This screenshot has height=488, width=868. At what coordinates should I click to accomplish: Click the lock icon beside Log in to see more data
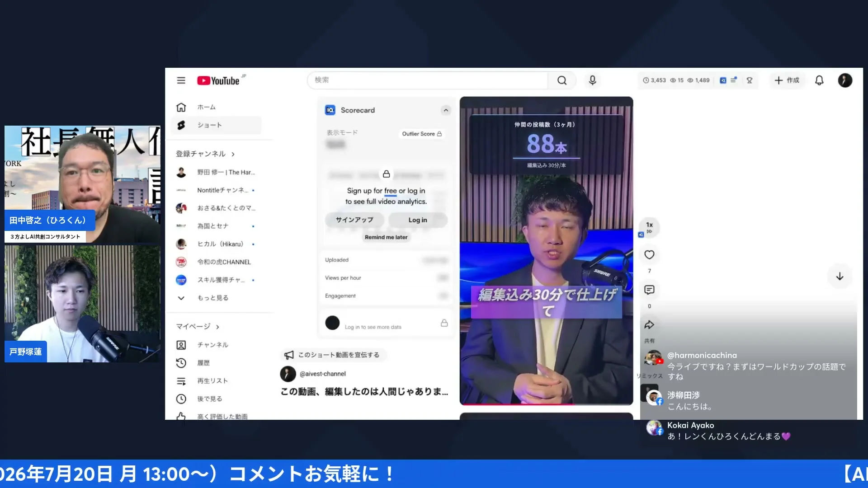click(444, 323)
